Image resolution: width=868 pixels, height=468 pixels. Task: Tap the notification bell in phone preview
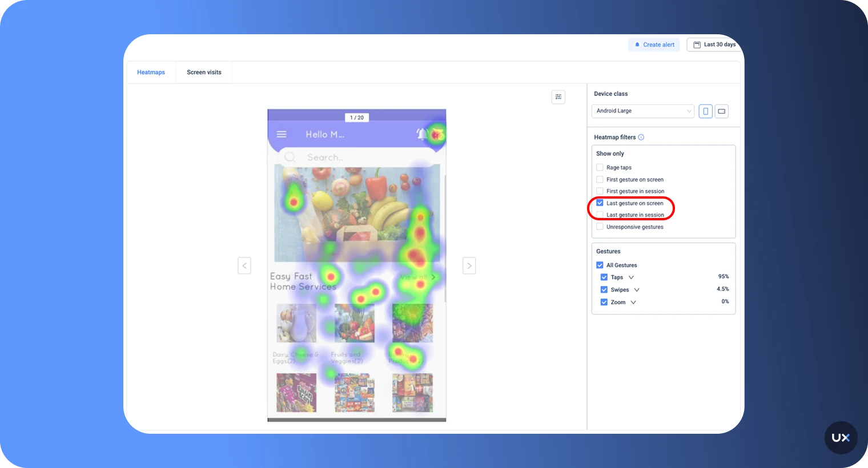point(421,134)
